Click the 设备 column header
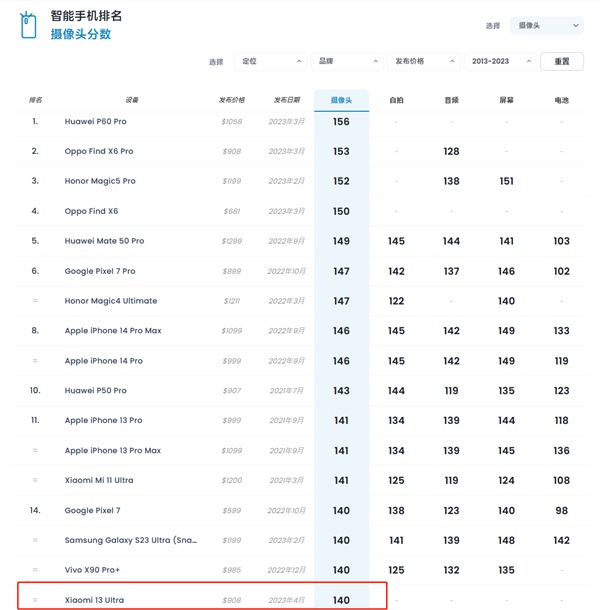Image resolution: width=600 pixels, height=610 pixels. click(132, 100)
